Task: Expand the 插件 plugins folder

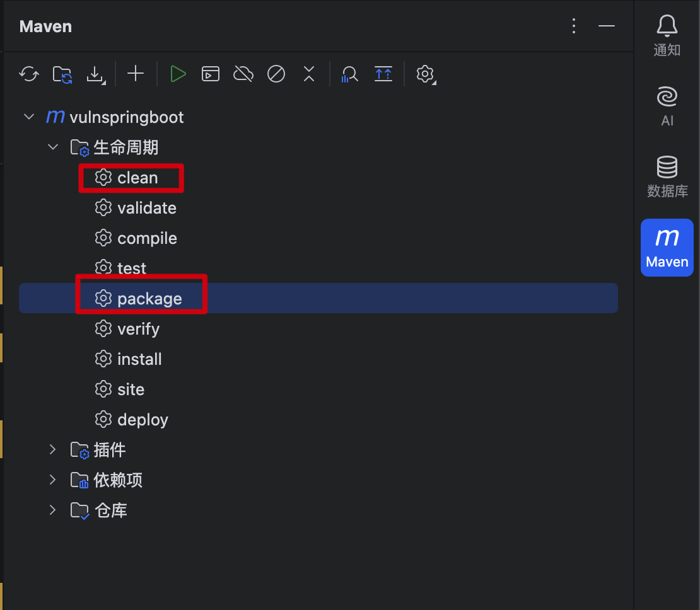Action: pos(53,449)
